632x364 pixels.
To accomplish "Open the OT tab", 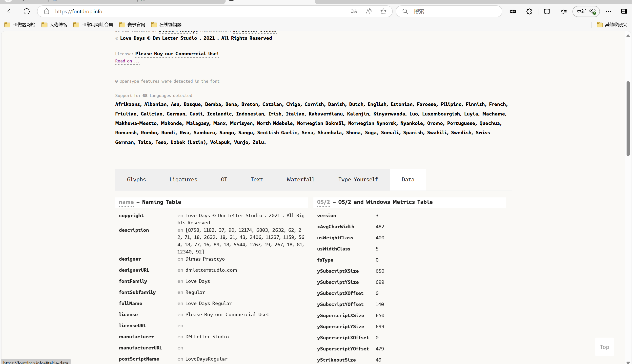I will point(224,179).
